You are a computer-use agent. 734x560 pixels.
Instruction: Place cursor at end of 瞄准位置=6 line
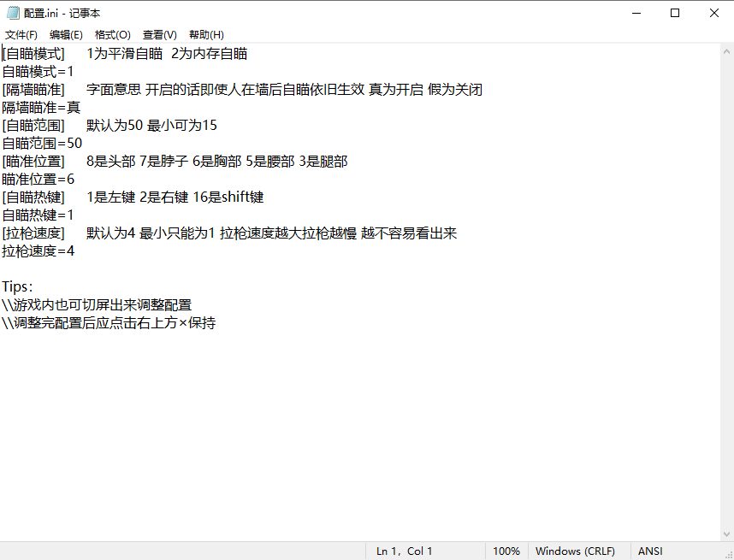tap(75, 180)
